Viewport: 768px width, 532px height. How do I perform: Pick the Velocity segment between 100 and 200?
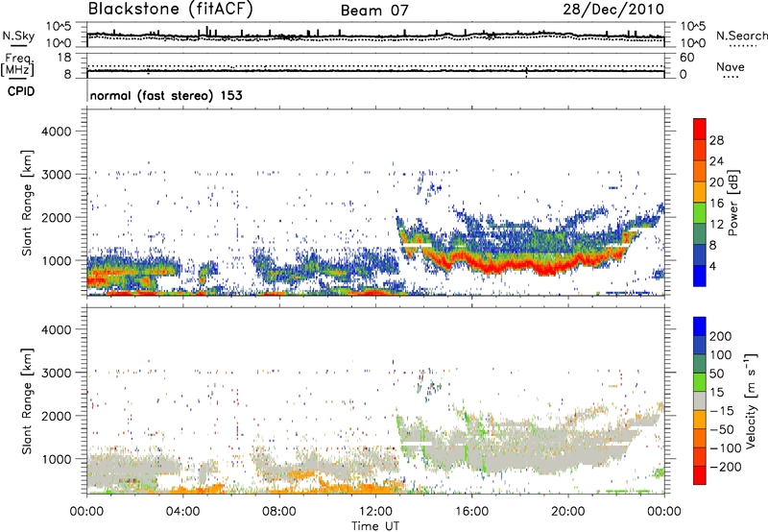pos(700,345)
